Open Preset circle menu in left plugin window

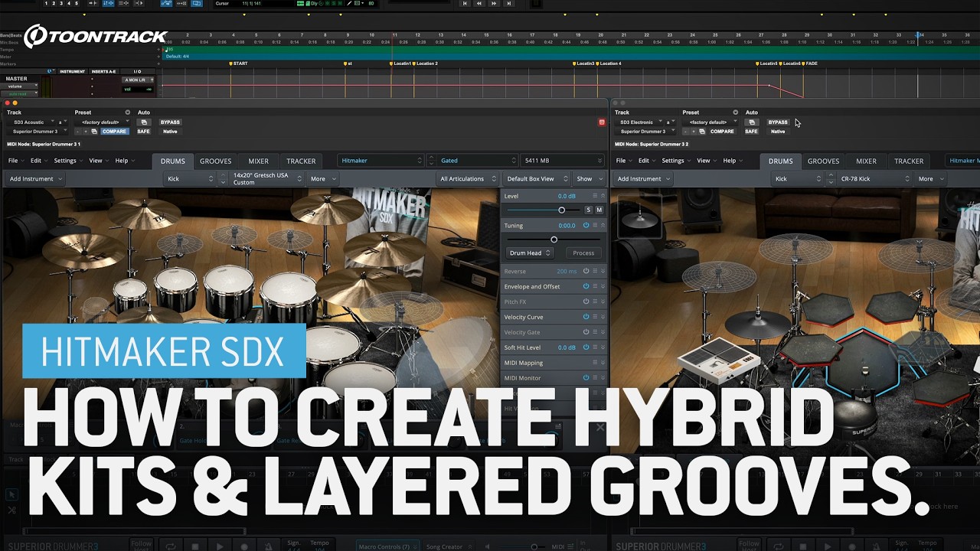(128, 112)
